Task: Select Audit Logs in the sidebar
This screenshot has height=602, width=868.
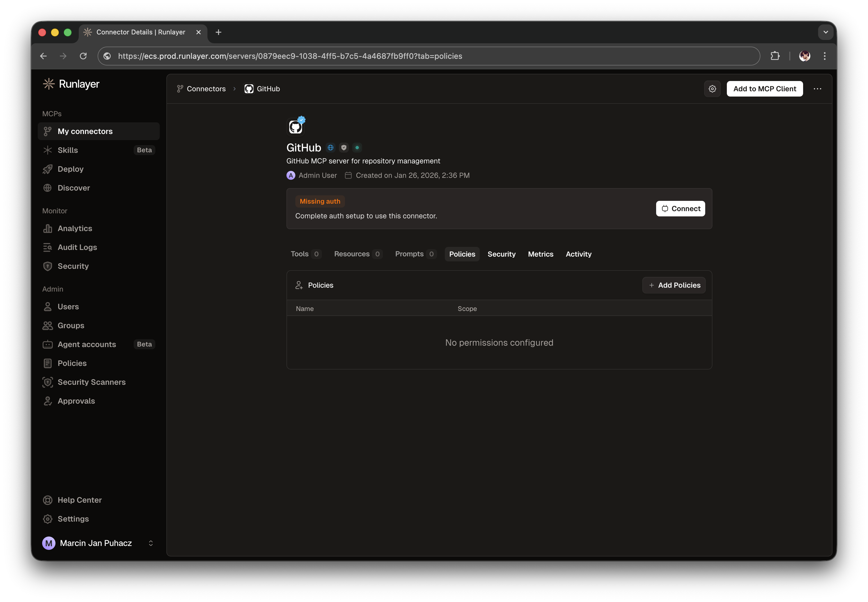Action: coord(77,247)
